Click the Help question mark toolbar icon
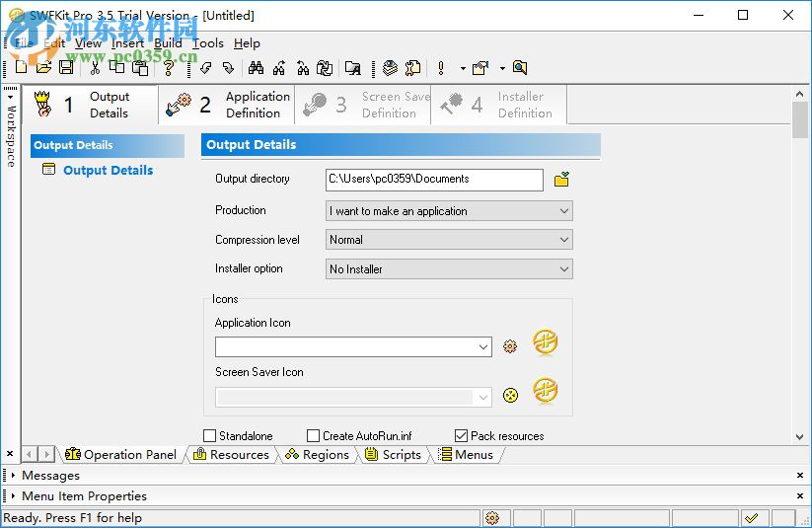The width and height of the screenshot is (812, 528). click(168, 68)
